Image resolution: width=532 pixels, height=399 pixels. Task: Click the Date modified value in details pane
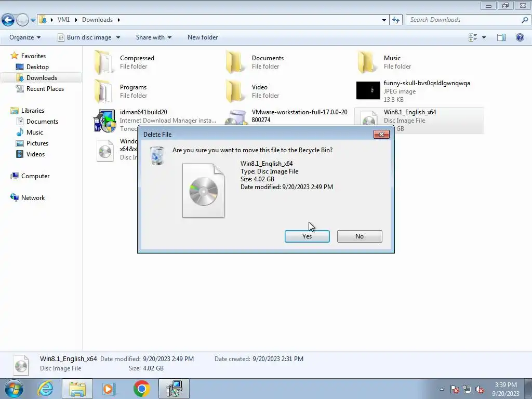(x=168, y=358)
